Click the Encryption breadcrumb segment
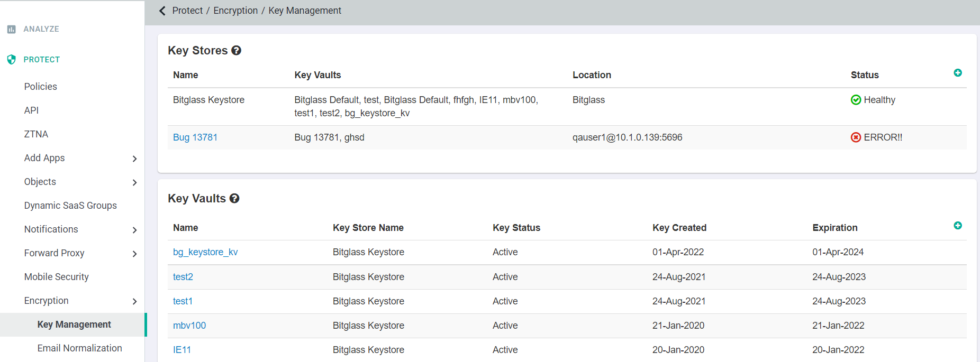The height and width of the screenshot is (362, 980). tap(235, 11)
